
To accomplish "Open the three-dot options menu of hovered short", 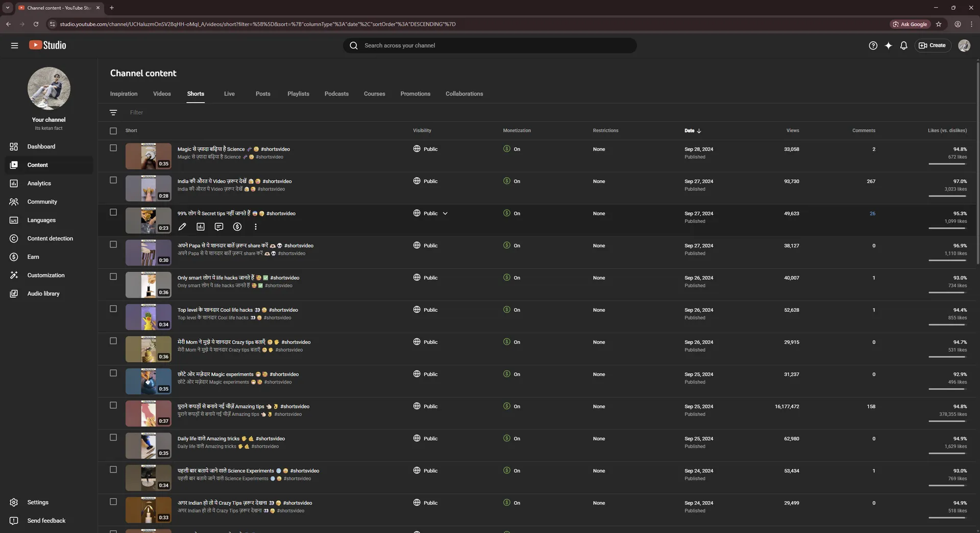I will (x=256, y=227).
